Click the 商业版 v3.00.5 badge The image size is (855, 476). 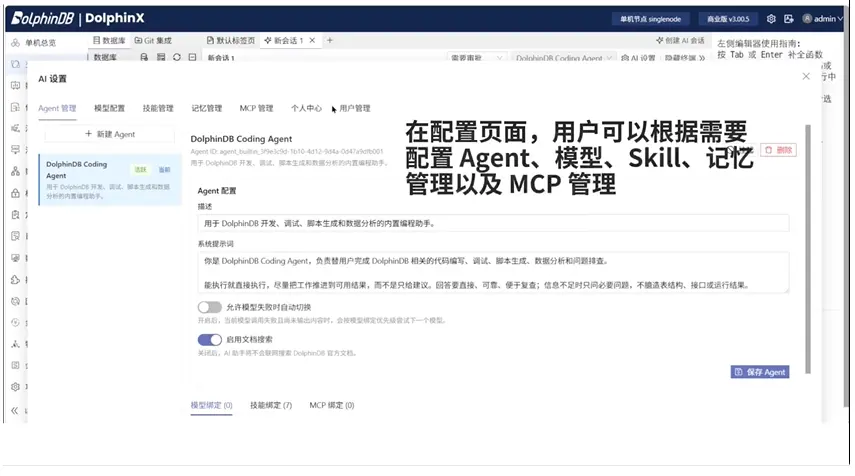click(x=728, y=19)
